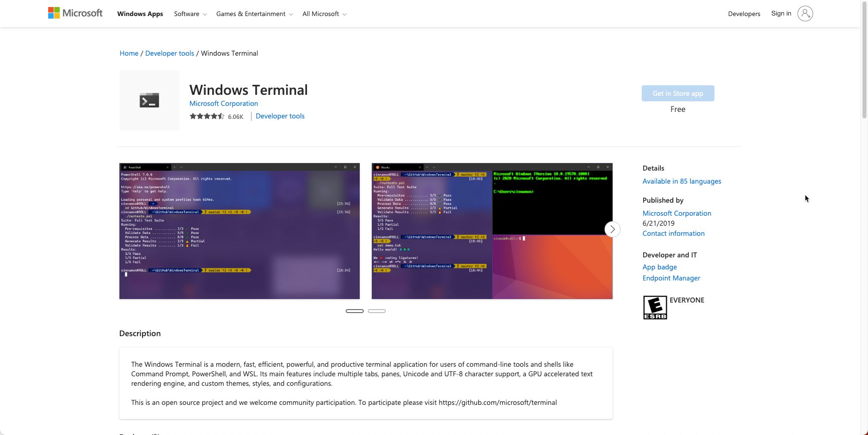Open Available in 85 languages link
Viewport: 868px width, 435px height.
(682, 181)
